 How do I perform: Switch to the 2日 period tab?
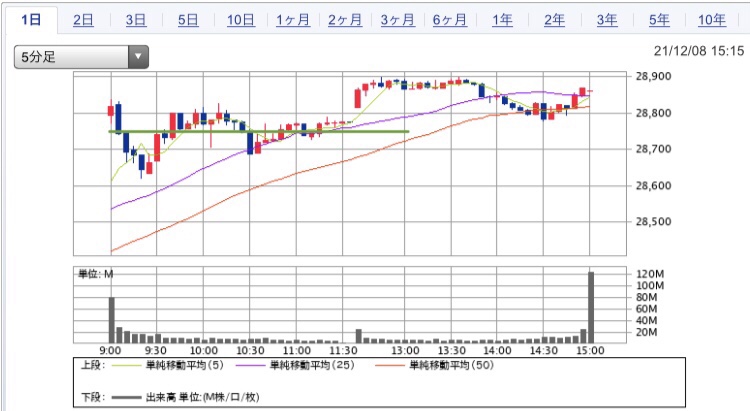coord(83,20)
